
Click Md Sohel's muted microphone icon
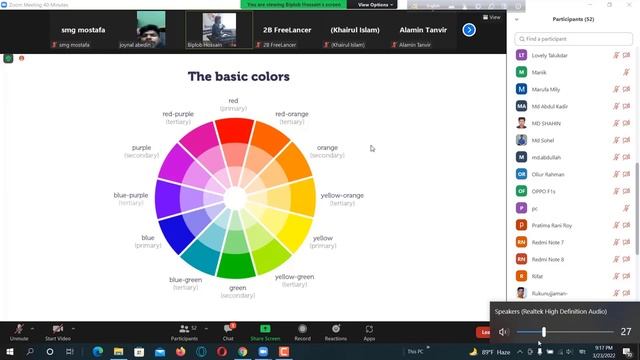[x=616, y=140]
